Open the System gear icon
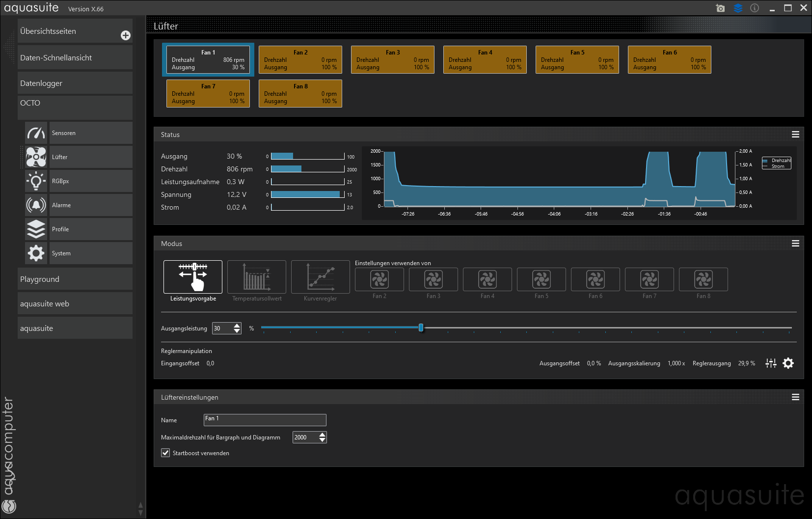812x519 pixels. click(36, 253)
